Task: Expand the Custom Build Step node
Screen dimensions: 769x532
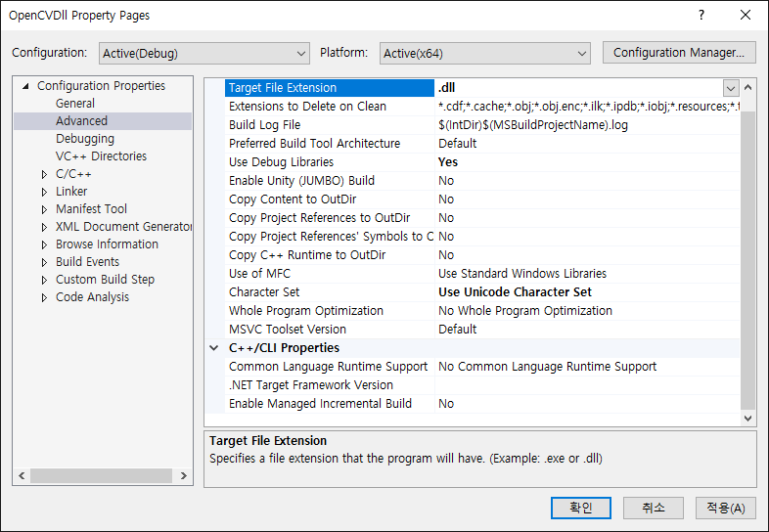Action: click(44, 280)
